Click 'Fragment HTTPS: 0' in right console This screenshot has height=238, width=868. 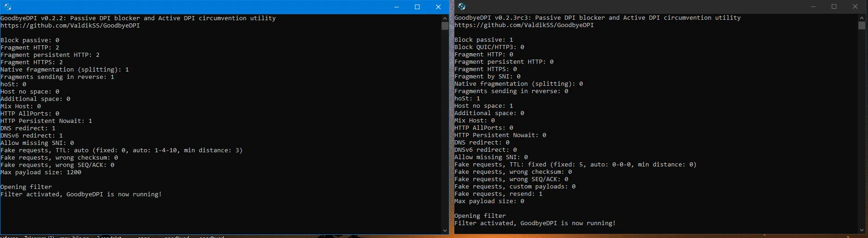coord(486,69)
